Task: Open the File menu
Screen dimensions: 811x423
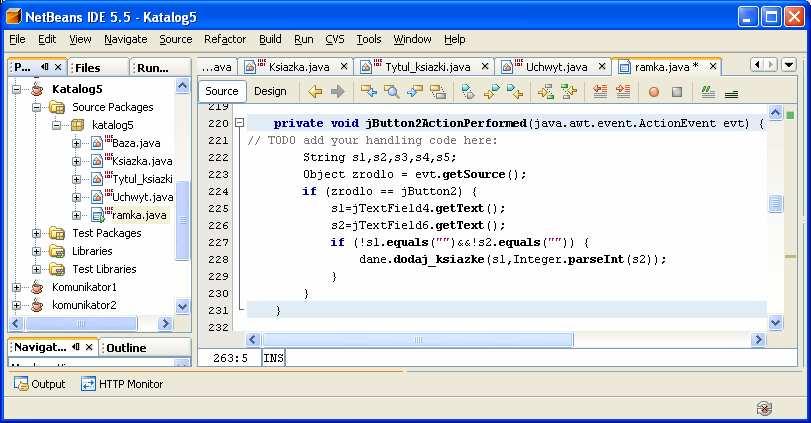Action: click(x=17, y=39)
